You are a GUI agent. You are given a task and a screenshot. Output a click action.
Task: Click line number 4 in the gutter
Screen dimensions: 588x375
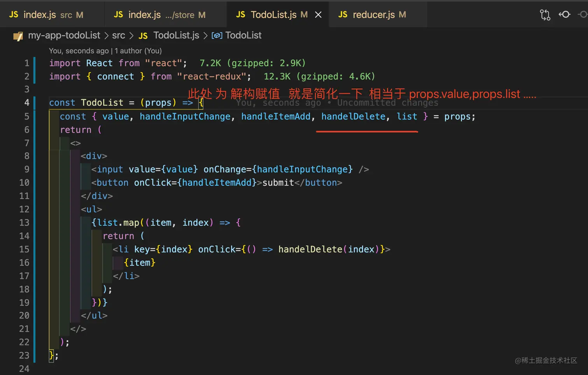tap(26, 103)
